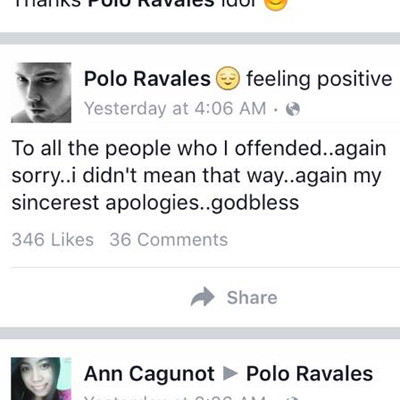Viewport: 400px width, 400px height.
Task: Click the timestamp under Ann Cagunot's name
Action: click(175, 397)
